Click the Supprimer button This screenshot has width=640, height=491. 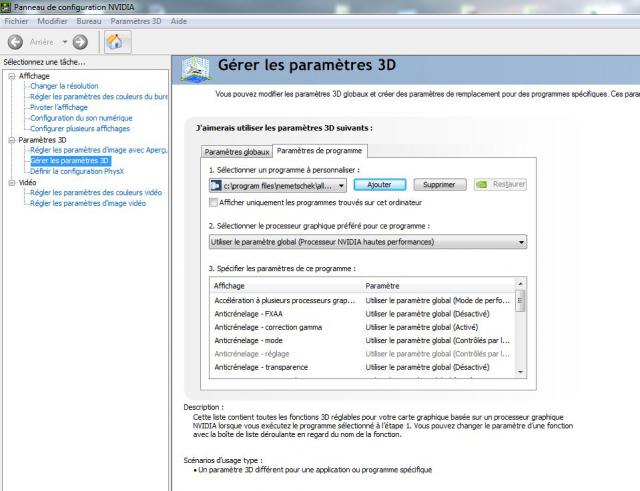click(x=440, y=184)
